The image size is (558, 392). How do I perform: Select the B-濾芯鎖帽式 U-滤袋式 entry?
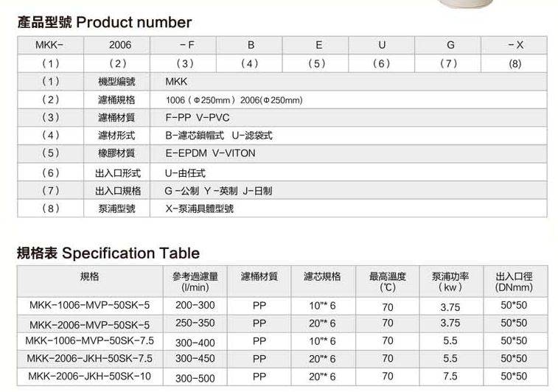pos(220,136)
